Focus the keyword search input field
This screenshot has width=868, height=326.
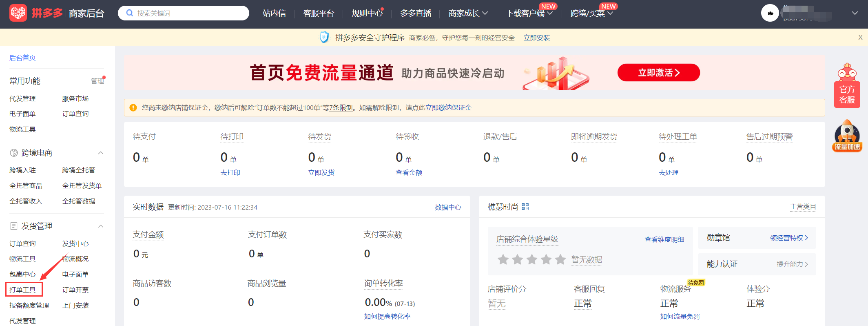pyautogui.click(x=184, y=13)
